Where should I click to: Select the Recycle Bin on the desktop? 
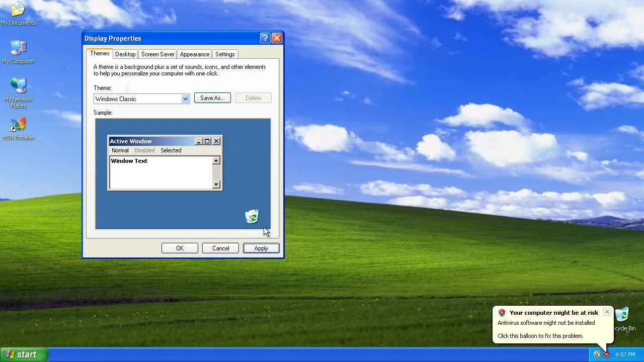point(623,319)
